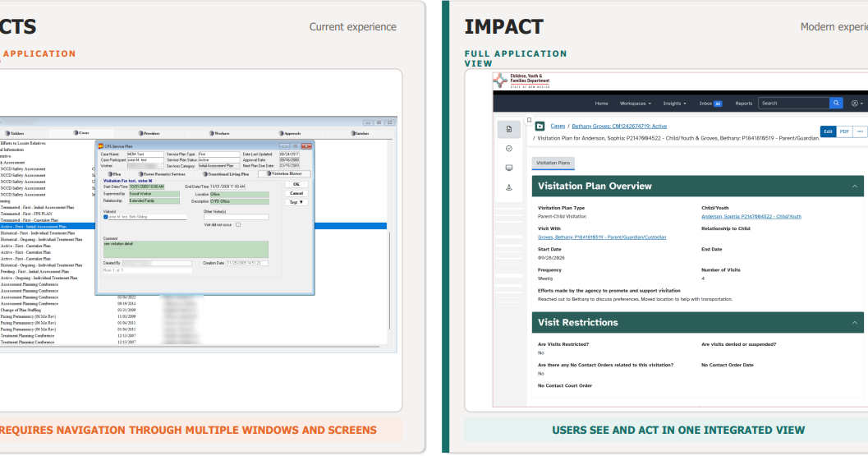Open the Insights dropdown in the navbar
Image resolution: width=868 pixels, height=456 pixels.
click(674, 104)
